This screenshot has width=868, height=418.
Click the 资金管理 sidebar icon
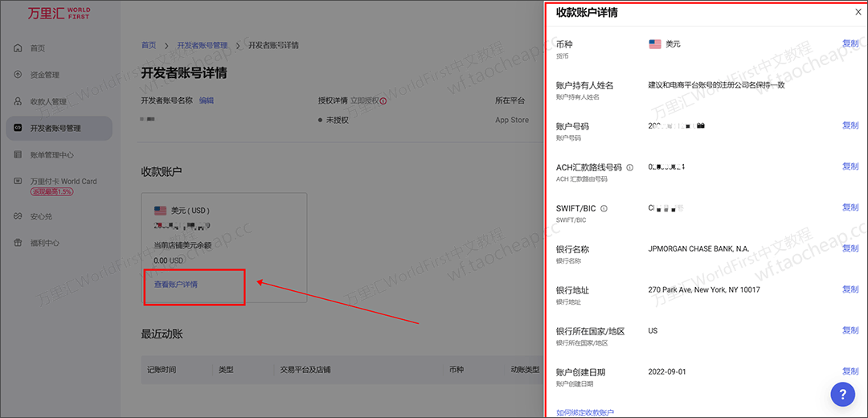18,75
